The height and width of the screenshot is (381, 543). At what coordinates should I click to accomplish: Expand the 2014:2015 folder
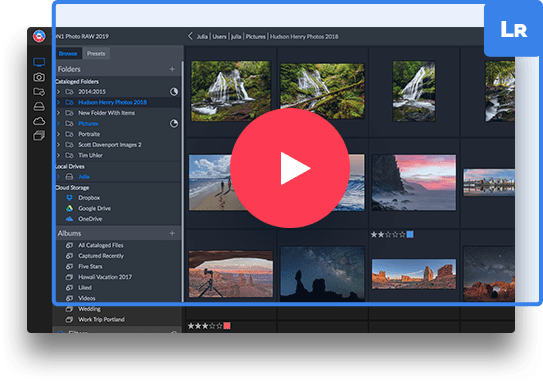click(59, 91)
